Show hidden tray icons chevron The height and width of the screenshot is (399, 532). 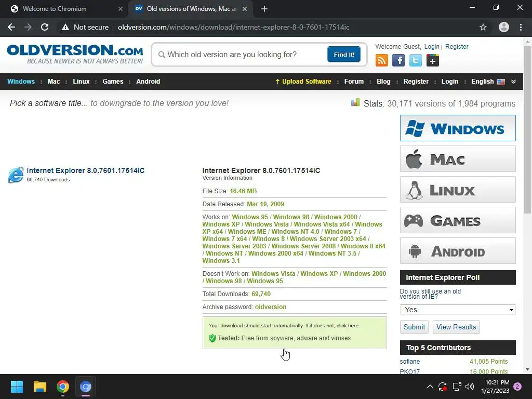click(x=430, y=387)
